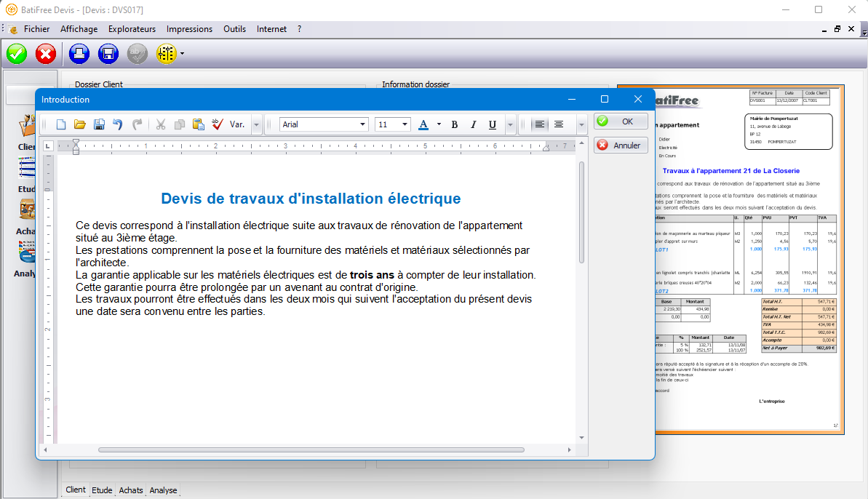Click the Annuler button

point(621,145)
